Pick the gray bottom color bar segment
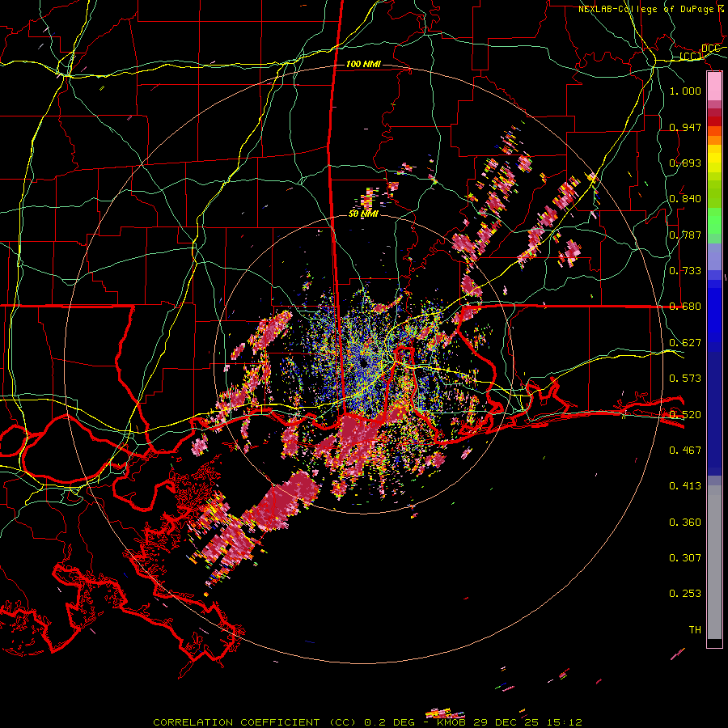The height and width of the screenshot is (728, 728). (x=714, y=562)
